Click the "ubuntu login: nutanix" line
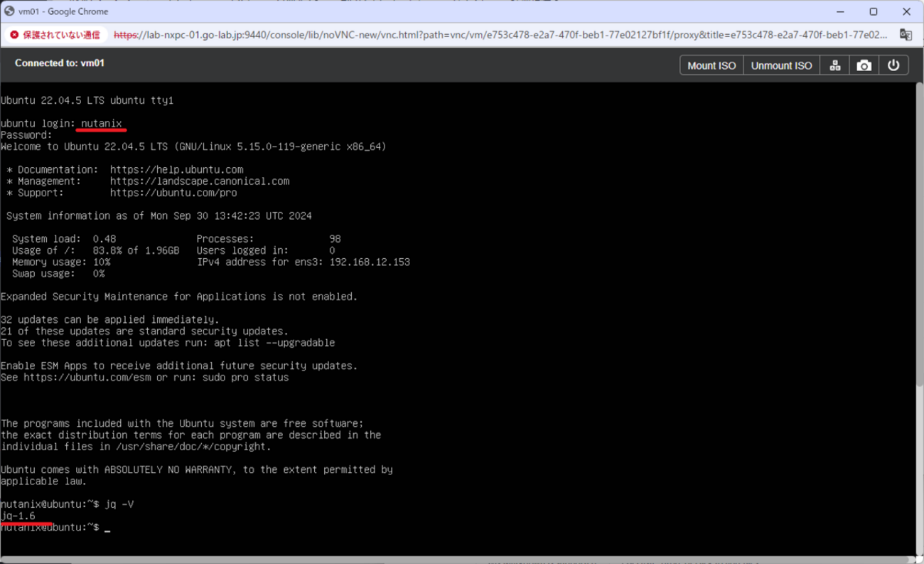 [61, 124]
